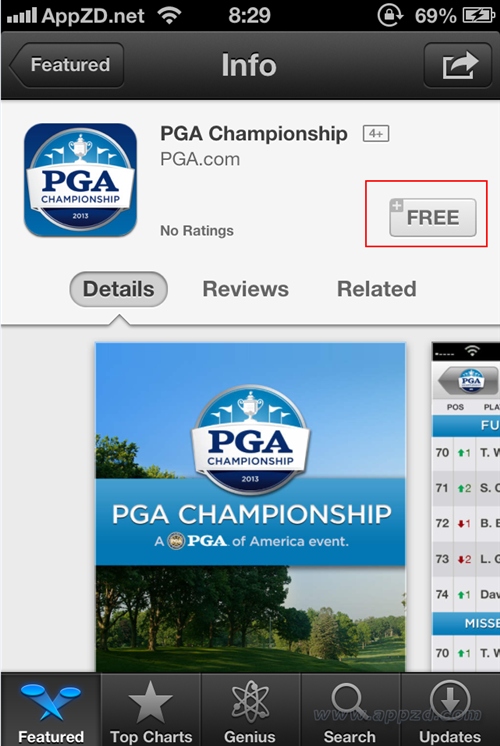Tap the share arrow icon
The height and width of the screenshot is (746, 500).
(x=458, y=65)
